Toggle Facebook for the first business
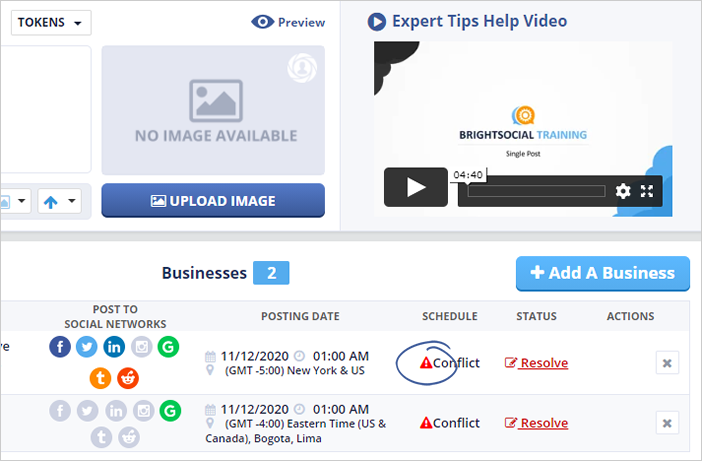The image size is (702, 461). tap(60, 347)
